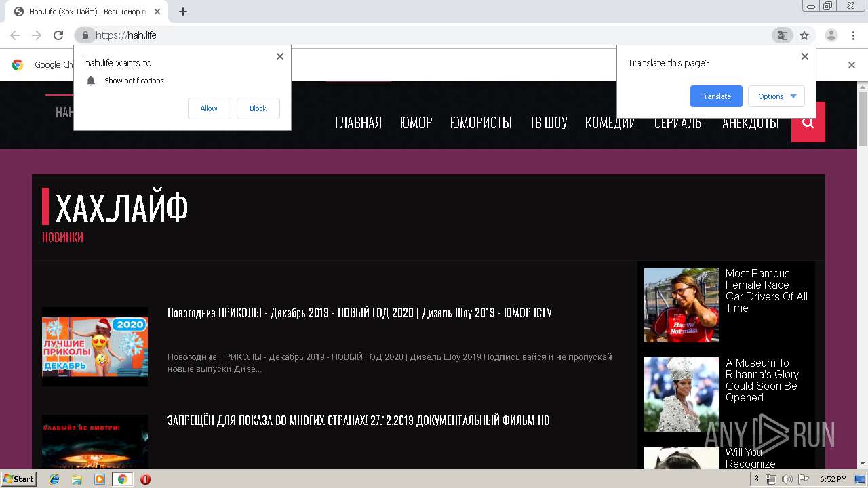Open the media player taskbar icon
Image resolution: width=868 pixels, height=488 pixels.
100,479
